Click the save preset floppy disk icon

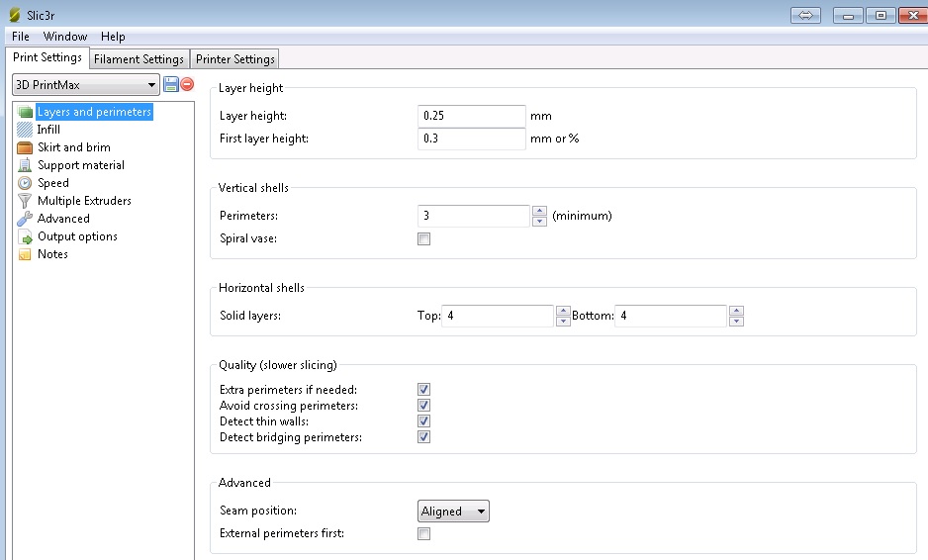pyautogui.click(x=170, y=85)
